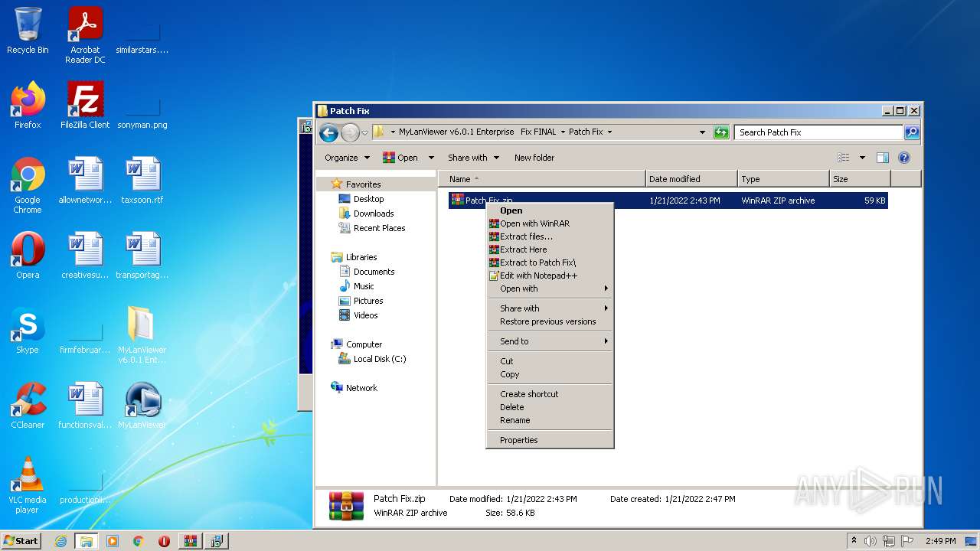Select MyLanViewer application shortcut on desktop
980x551 pixels.
[x=142, y=406]
